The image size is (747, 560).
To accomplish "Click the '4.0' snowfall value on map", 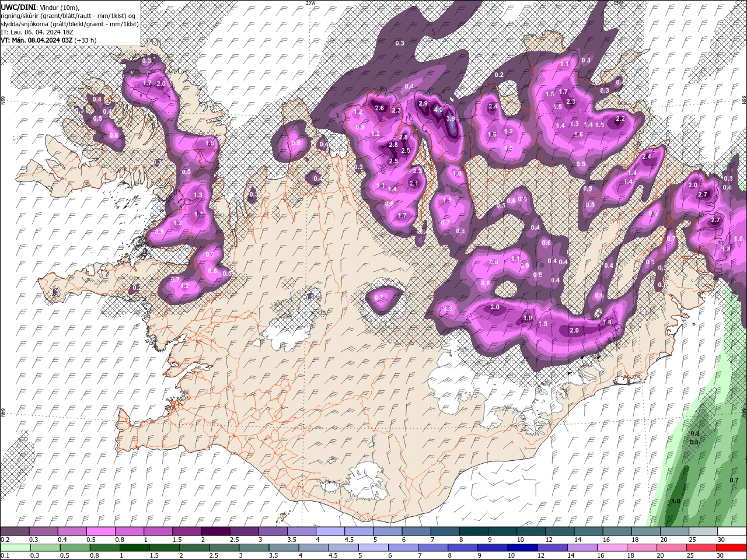I will pyautogui.click(x=438, y=110).
